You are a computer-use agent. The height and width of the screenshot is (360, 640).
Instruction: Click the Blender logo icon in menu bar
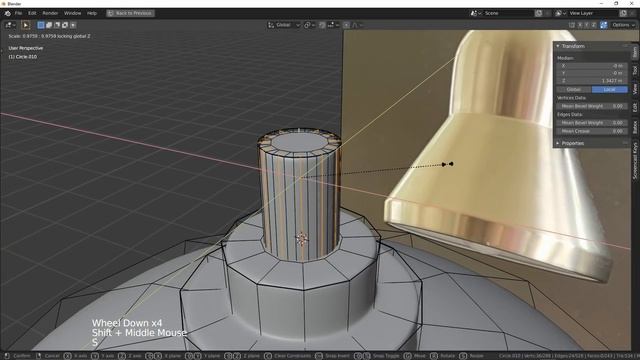(x=7, y=13)
